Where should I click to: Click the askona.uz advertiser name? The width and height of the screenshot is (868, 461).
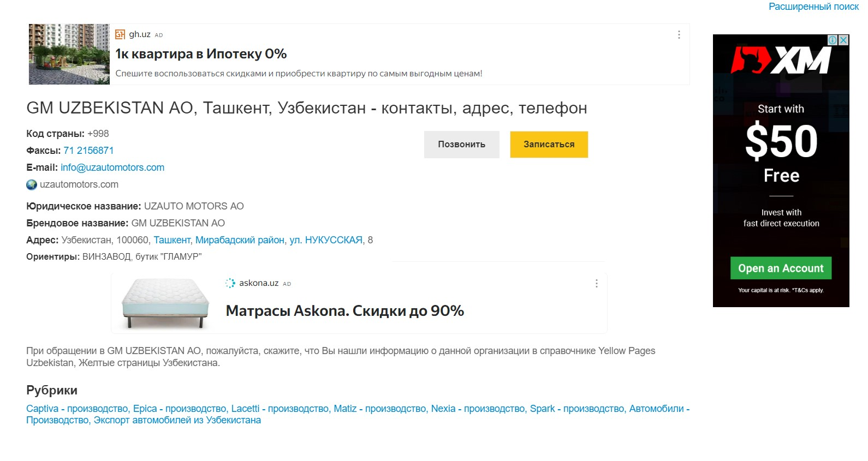click(259, 283)
